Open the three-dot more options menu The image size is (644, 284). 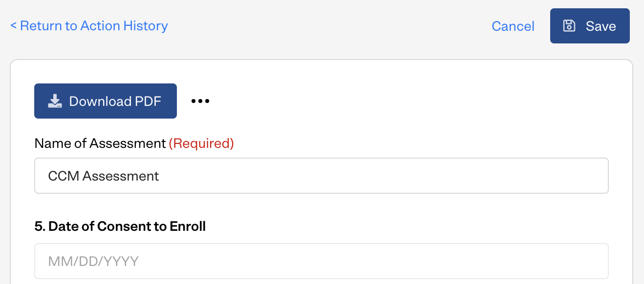pyautogui.click(x=200, y=101)
